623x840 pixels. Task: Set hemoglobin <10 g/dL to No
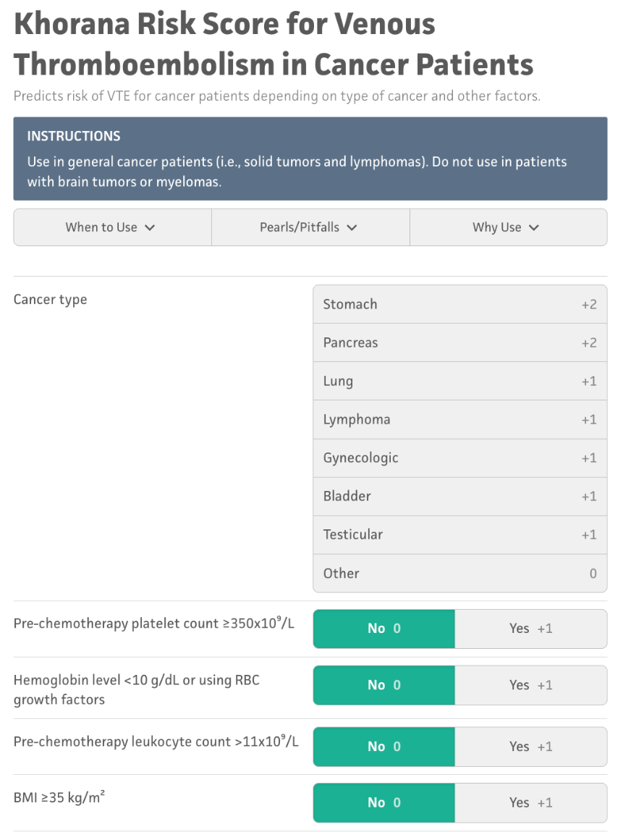click(x=384, y=685)
